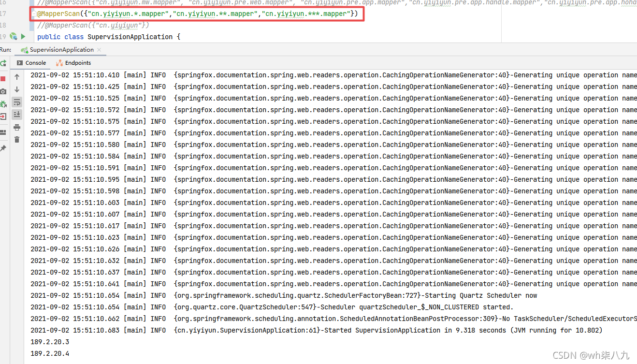Click the 189.2.20.4 output line

pos(50,353)
